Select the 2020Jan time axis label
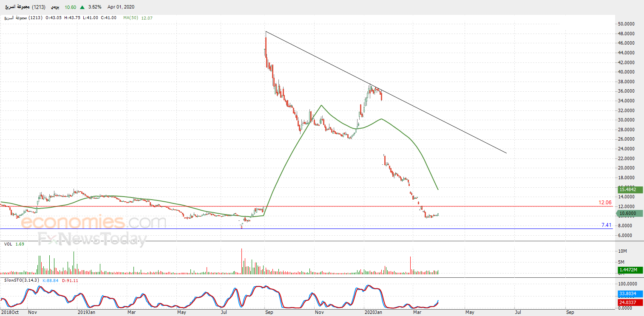This screenshot has height=316, width=644. point(374,312)
